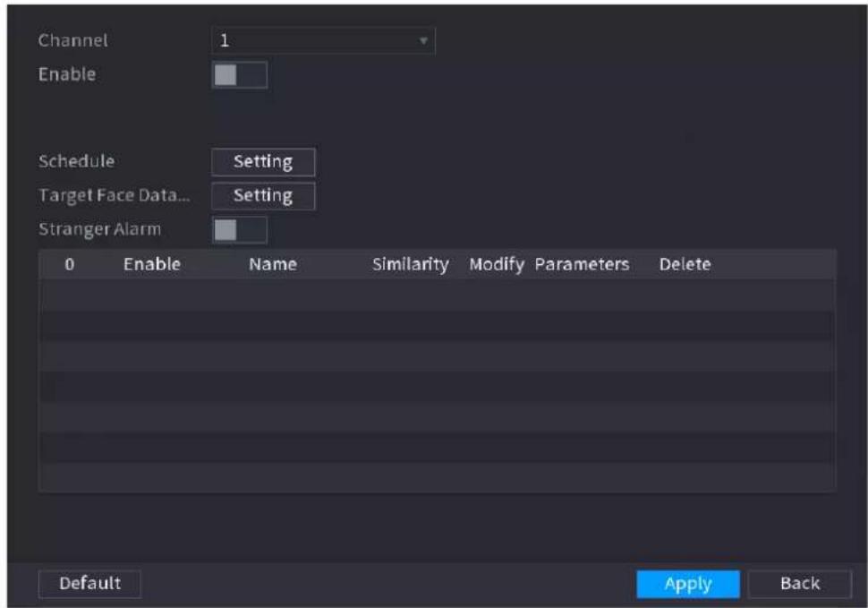Click the Apply button

click(x=687, y=584)
